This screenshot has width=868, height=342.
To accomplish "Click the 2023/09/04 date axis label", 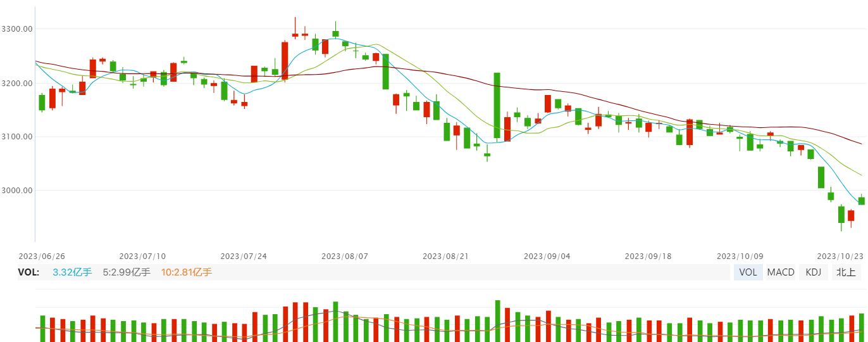I will tap(547, 256).
